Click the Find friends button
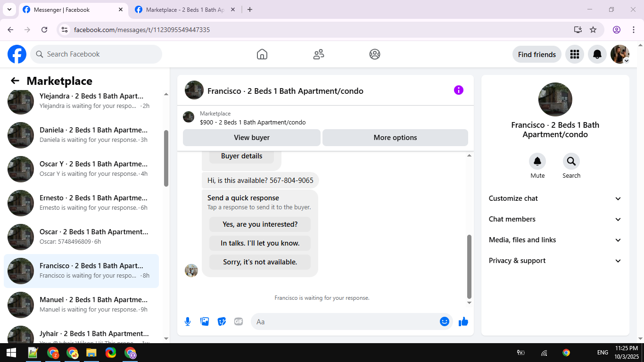 (x=537, y=54)
